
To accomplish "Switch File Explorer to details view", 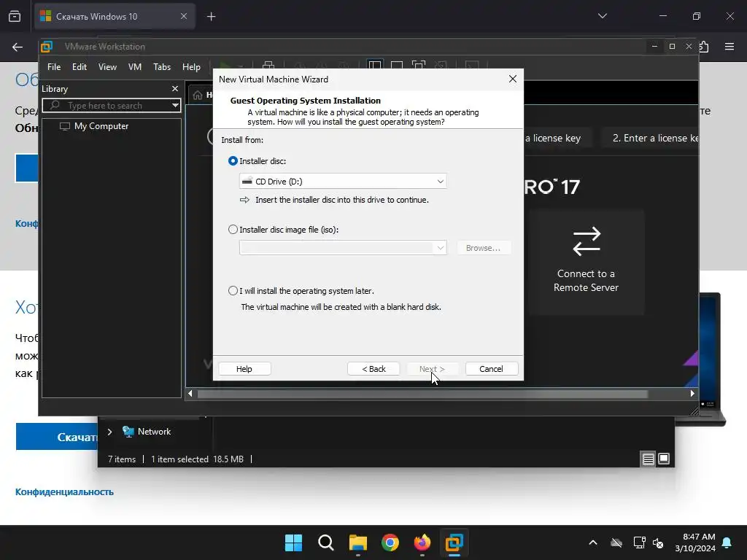I will (649, 459).
